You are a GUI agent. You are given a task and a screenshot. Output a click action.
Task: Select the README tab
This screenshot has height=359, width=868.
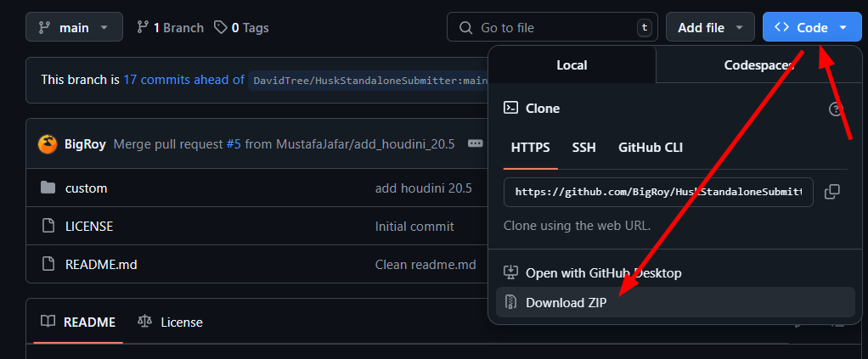coord(79,322)
